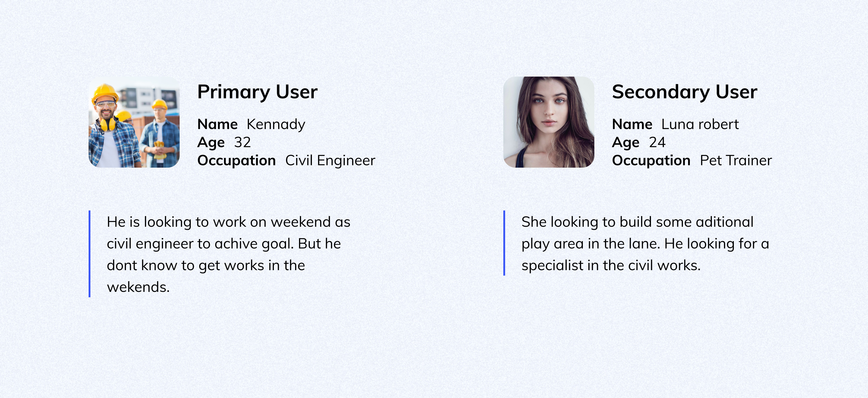Image resolution: width=868 pixels, height=398 pixels.
Task: Click the name Luna robert
Action: (700, 124)
